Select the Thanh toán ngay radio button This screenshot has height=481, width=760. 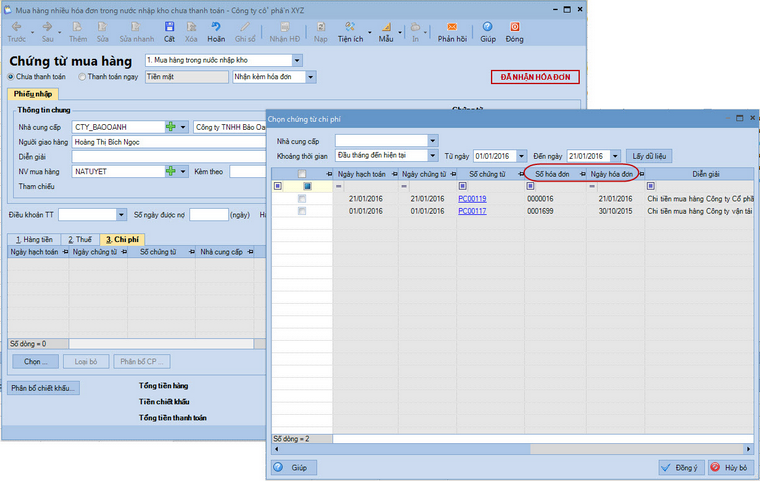click(82, 77)
